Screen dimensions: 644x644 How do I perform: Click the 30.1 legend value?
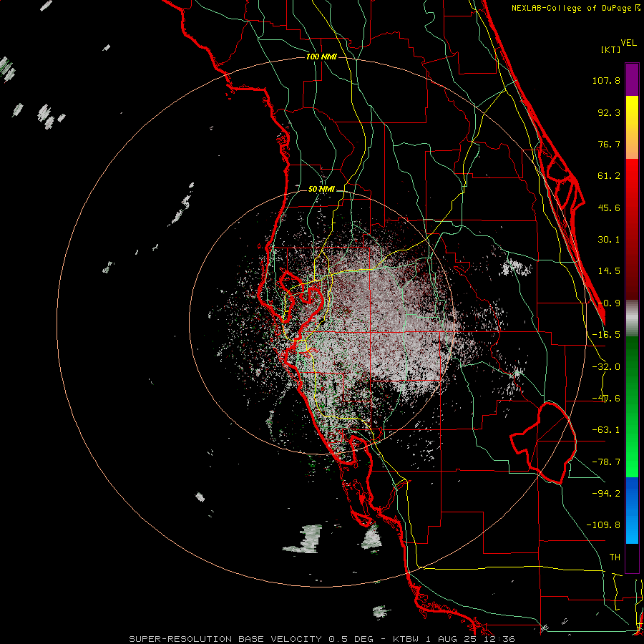[x=609, y=240]
